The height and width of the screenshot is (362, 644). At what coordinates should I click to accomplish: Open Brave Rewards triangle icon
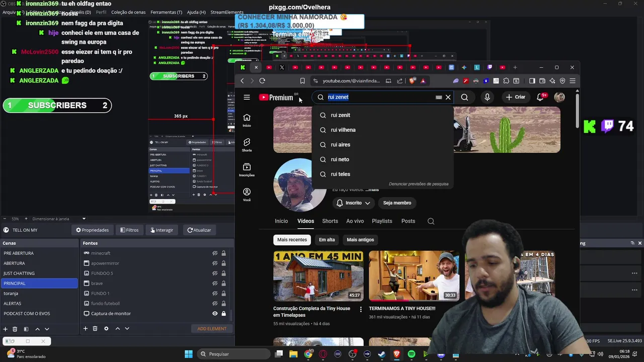(423, 81)
